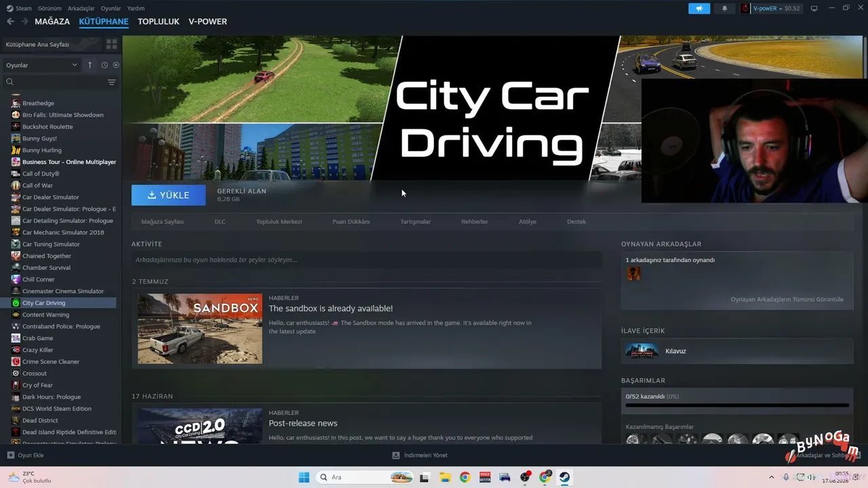Show hidden system tray icons
The height and width of the screenshot is (488, 868).
pyautogui.click(x=771, y=477)
